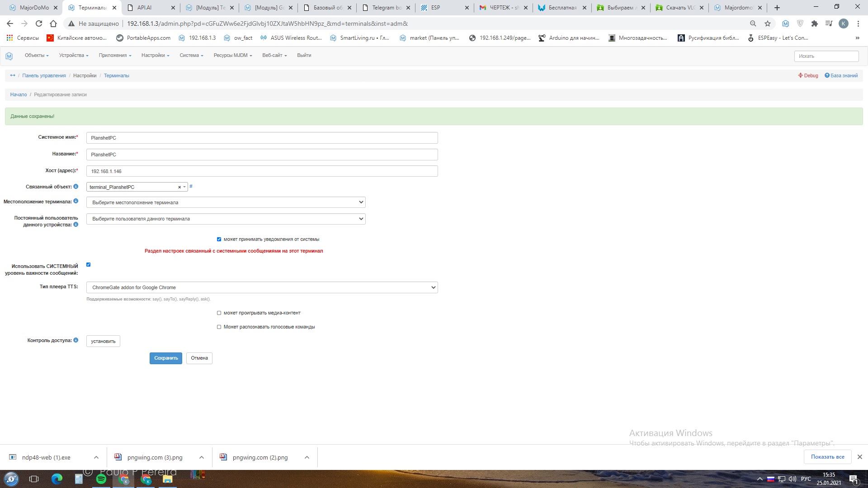Open Debug link with bug icon
Viewport: 868px width, 488px height.
[808, 75]
